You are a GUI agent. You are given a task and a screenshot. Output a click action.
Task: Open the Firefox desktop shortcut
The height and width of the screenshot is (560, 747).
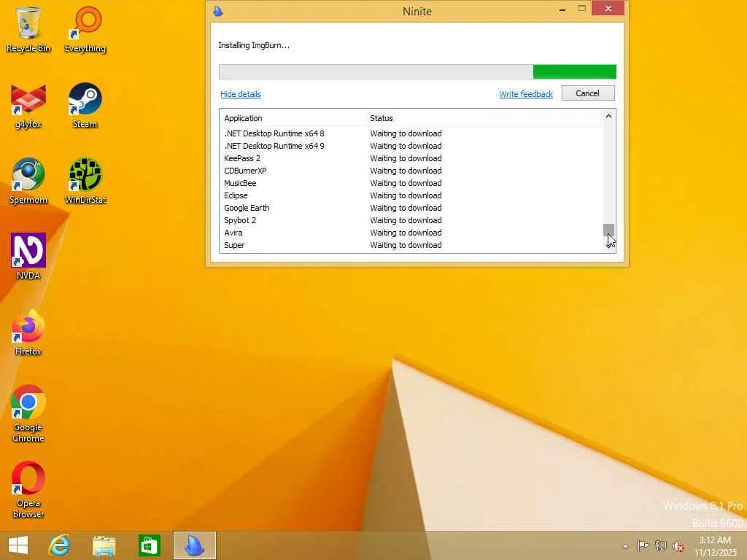(28, 332)
